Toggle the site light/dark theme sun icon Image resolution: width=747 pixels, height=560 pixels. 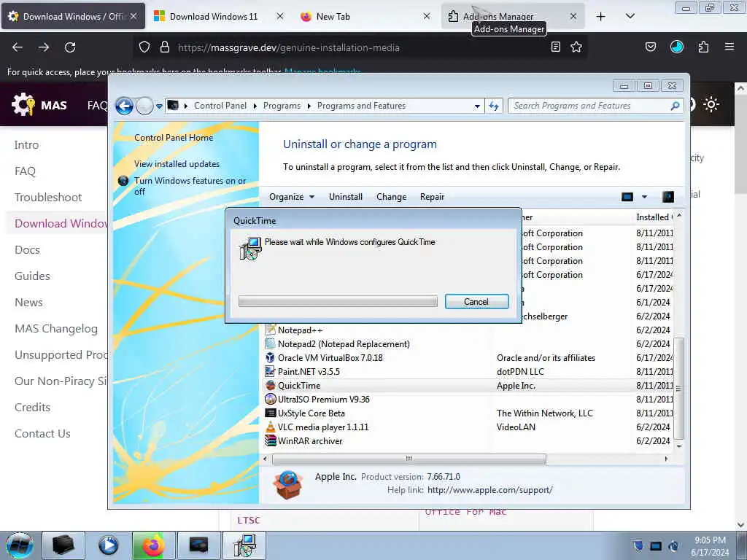(x=711, y=104)
